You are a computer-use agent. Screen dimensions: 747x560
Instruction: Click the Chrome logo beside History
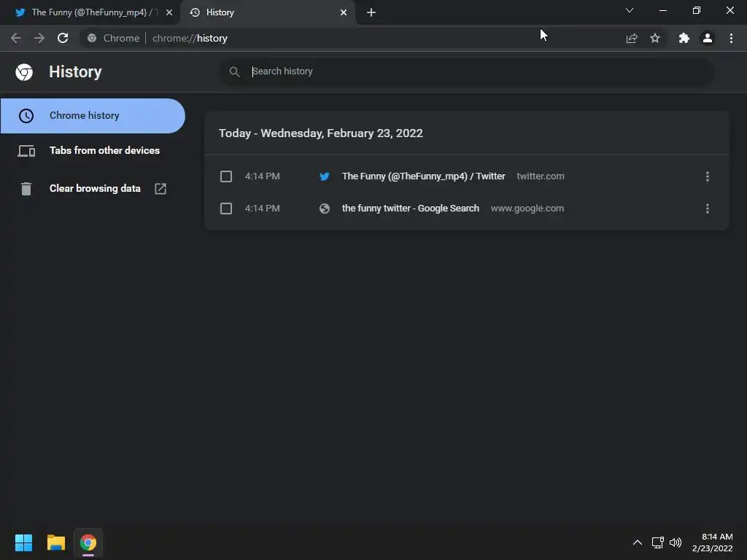point(24,72)
